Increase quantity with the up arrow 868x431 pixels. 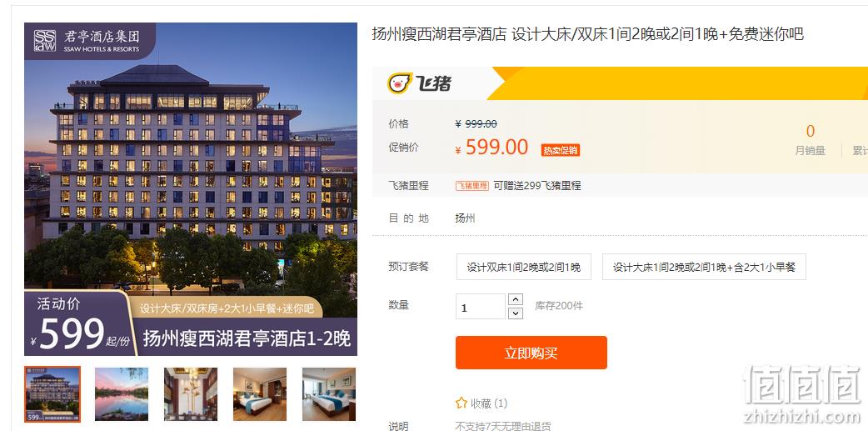[516, 300]
